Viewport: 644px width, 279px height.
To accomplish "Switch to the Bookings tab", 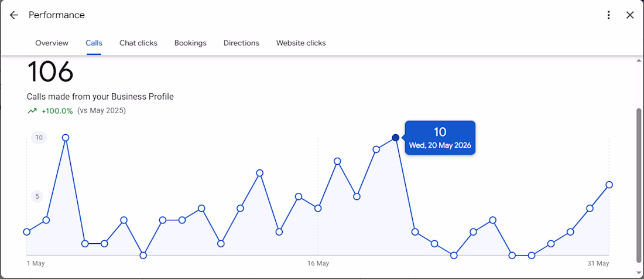I will click(x=191, y=43).
